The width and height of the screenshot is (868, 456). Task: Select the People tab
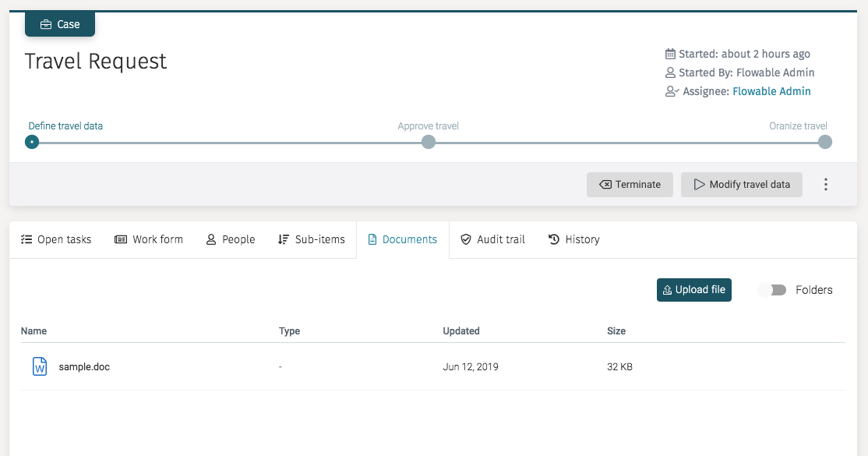pos(231,239)
